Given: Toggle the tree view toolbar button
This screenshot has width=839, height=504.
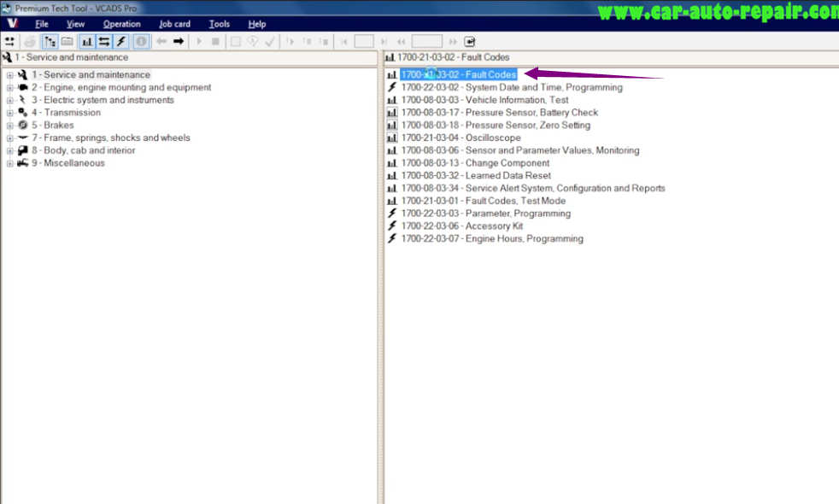Looking at the screenshot, I should pyautogui.click(x=50, y=41).
